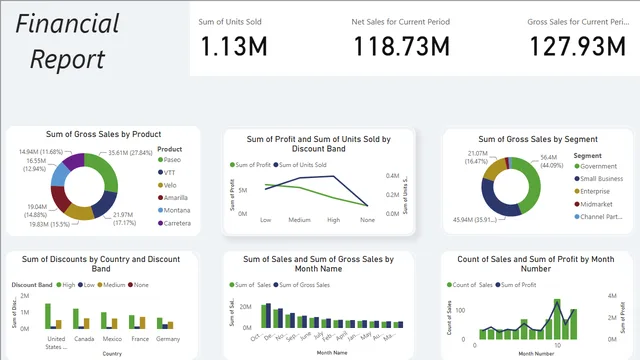Select Small Business in the Segment legend

click(599, 179)
